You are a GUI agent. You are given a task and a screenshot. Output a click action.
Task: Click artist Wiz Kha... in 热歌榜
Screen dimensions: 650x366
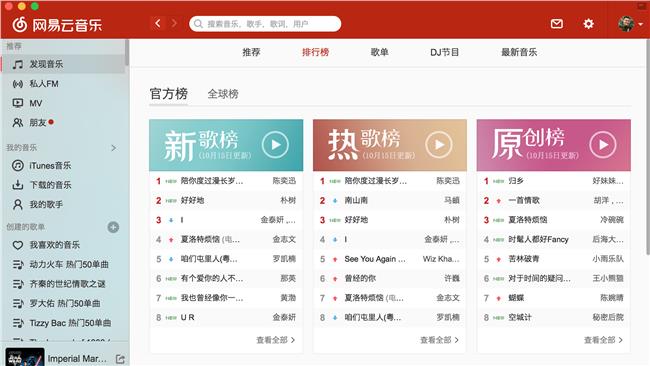pos(441,259)
